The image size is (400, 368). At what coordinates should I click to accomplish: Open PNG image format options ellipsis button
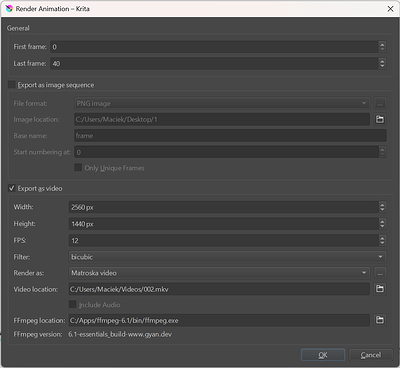[380, 103]
